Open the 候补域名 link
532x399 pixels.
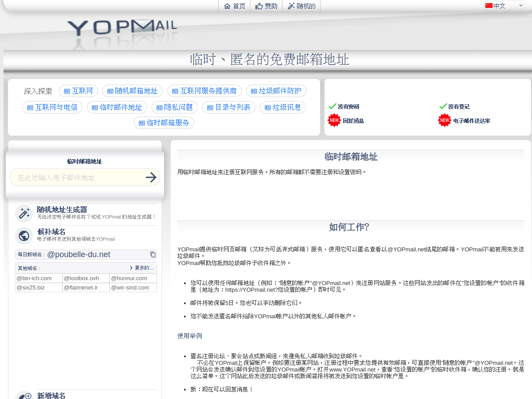[51, 231]
